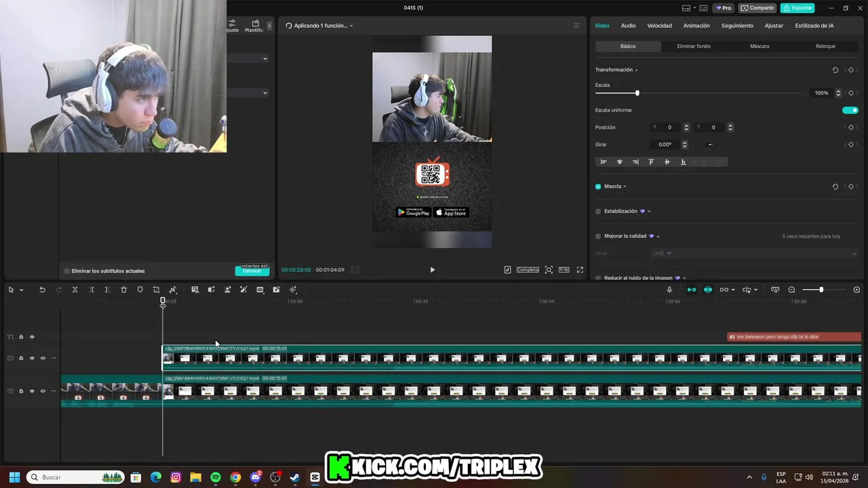The image size is (868, 488).
Task: Click the Escala slider handle
Action: click(637, 93)
